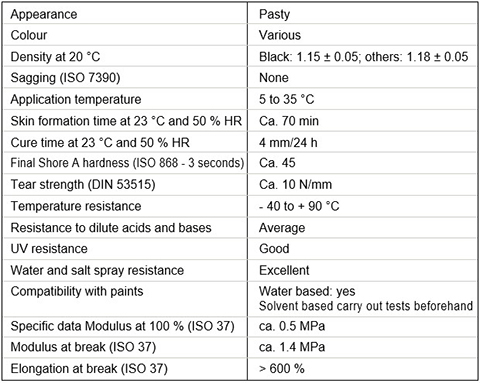Select the UV resistance Good value
The image size is (480, 383).
(274, 249)
